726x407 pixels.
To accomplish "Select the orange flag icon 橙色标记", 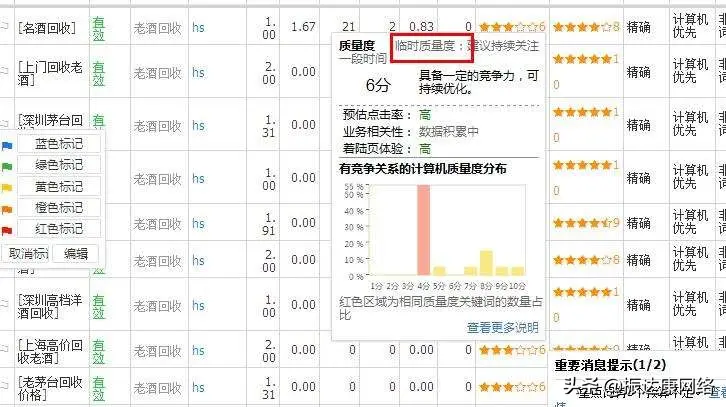I will click(6, 210).
